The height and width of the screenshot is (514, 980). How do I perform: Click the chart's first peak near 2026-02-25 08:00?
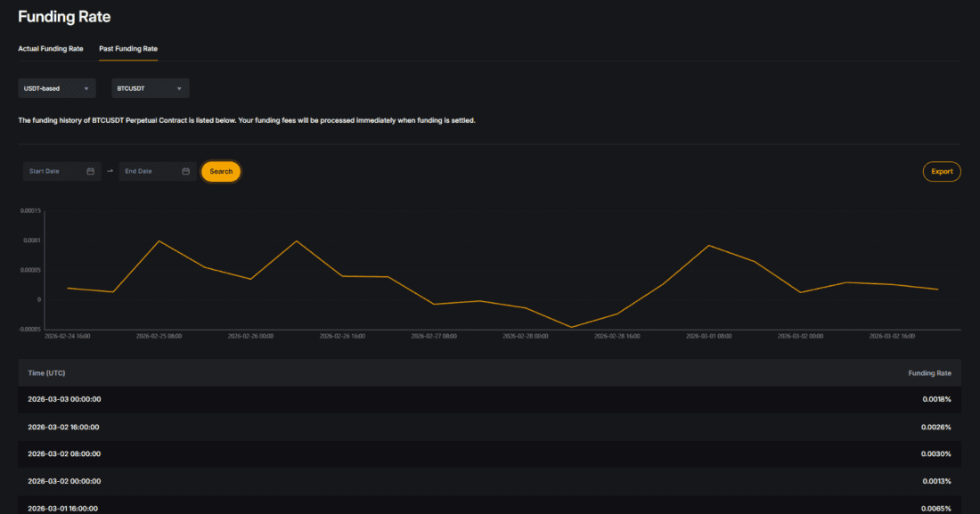pos(159,241)
